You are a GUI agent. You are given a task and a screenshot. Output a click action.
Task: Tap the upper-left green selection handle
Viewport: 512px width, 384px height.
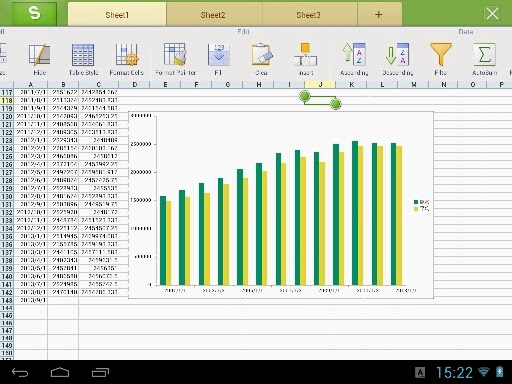pyautogui.click(x=304, y=96)
